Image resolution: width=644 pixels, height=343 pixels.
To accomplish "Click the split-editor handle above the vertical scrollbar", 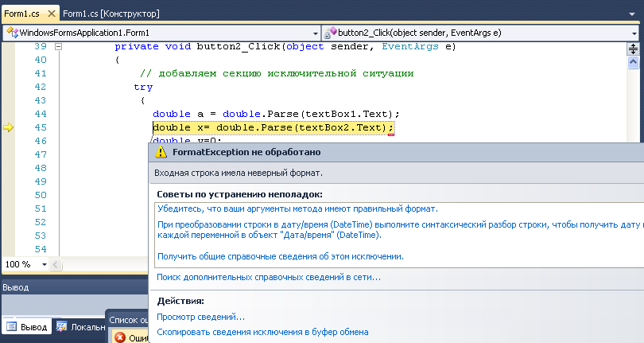I will pyautogui.click(x=634, y=48).
